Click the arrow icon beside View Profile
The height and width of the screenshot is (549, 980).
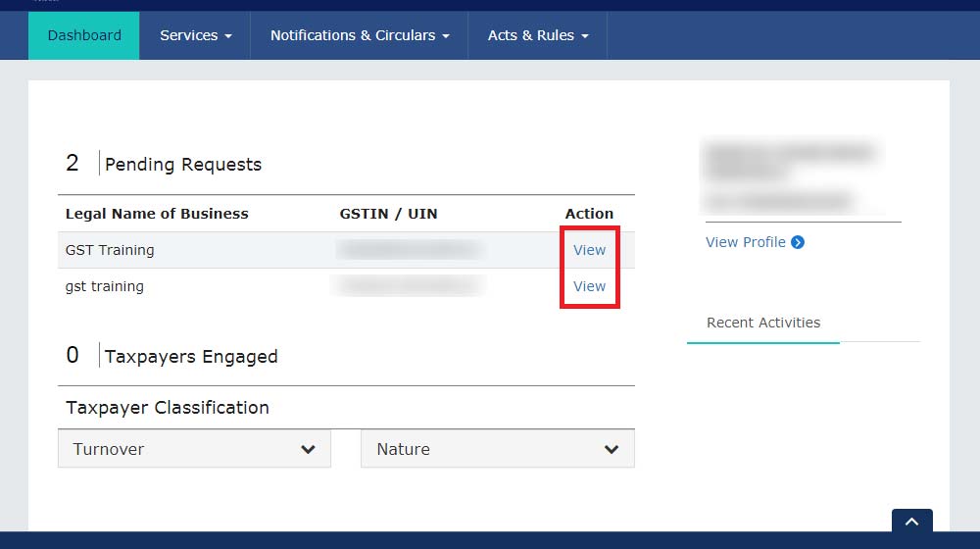(x=798, y=242)
